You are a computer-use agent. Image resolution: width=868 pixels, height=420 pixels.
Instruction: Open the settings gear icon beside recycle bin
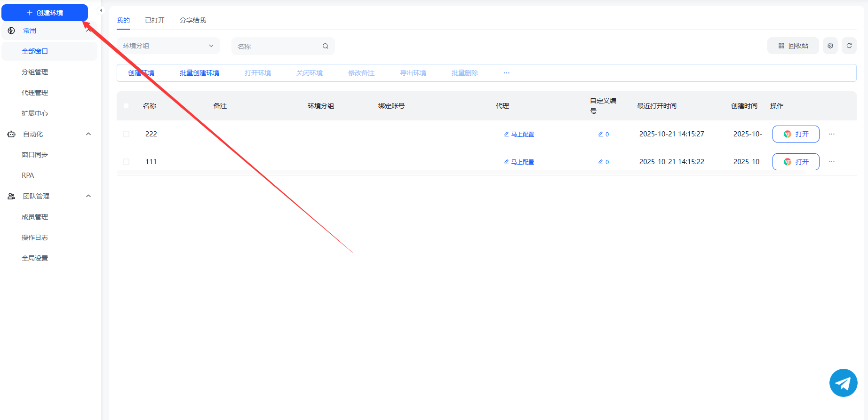click(x=830, y=46)
